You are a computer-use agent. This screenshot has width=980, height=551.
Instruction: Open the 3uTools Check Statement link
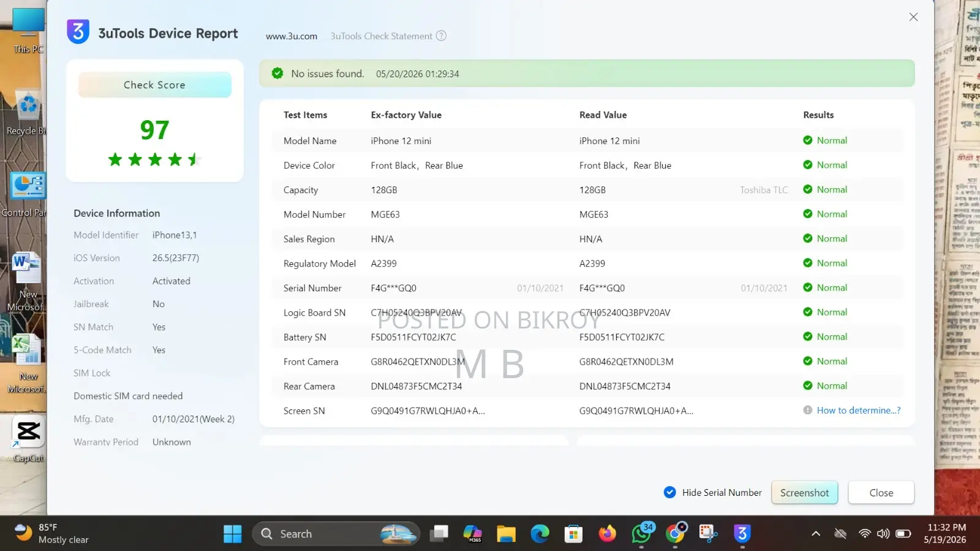381,36
